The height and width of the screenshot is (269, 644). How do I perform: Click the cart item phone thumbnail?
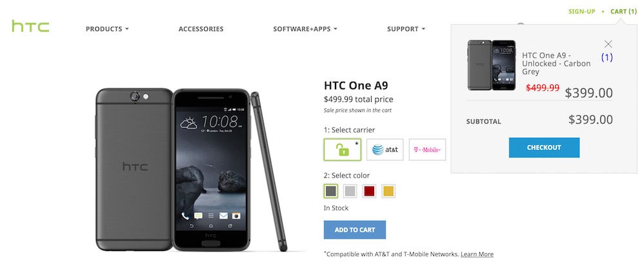pyautogui.click(x=491, y=65)
